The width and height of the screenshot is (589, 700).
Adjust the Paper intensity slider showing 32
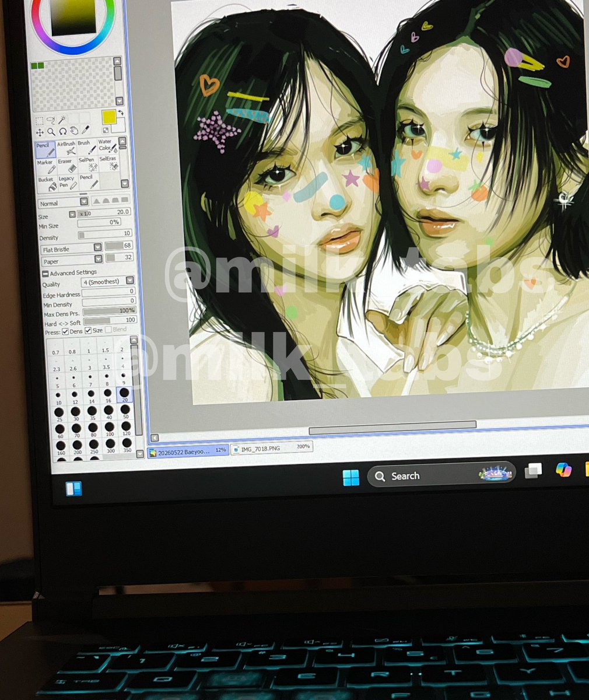click(x=120, y=257)
